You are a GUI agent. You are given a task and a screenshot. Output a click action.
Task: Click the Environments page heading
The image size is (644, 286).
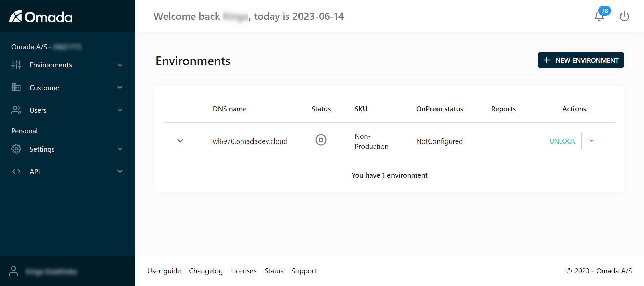coord(193,61)
